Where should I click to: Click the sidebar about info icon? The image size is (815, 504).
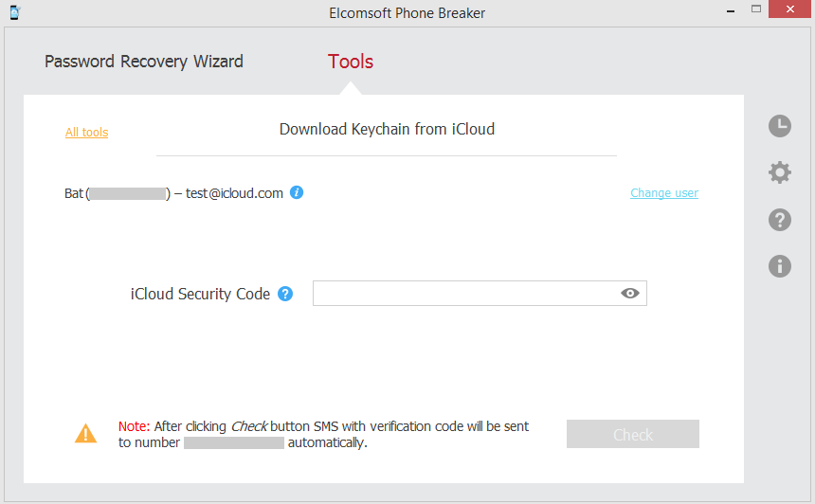point(779,266)
